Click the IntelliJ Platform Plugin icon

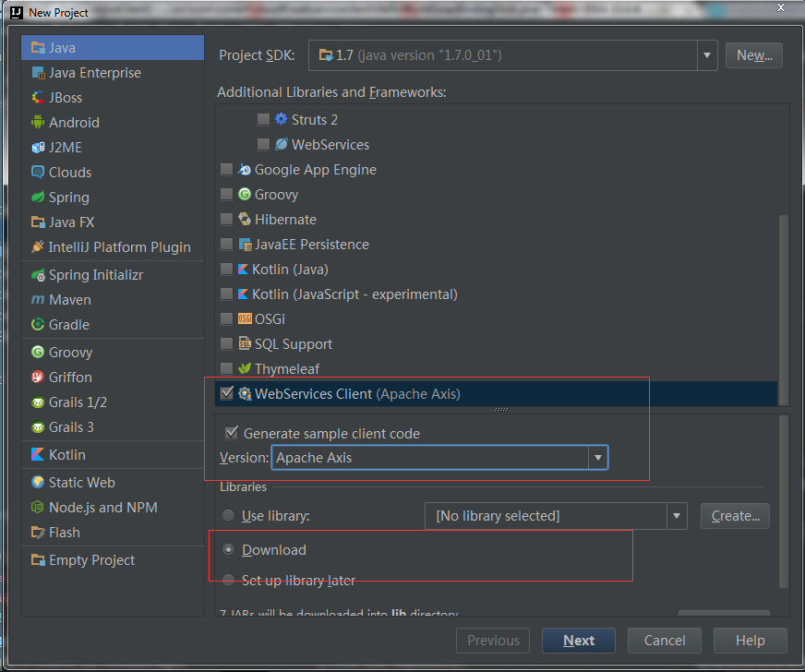point(38,247)
